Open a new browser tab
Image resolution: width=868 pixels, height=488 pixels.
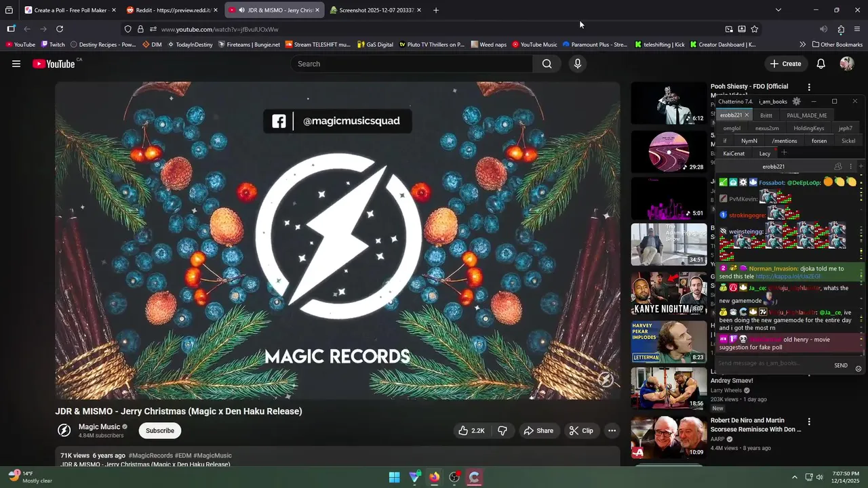(436, 10)
